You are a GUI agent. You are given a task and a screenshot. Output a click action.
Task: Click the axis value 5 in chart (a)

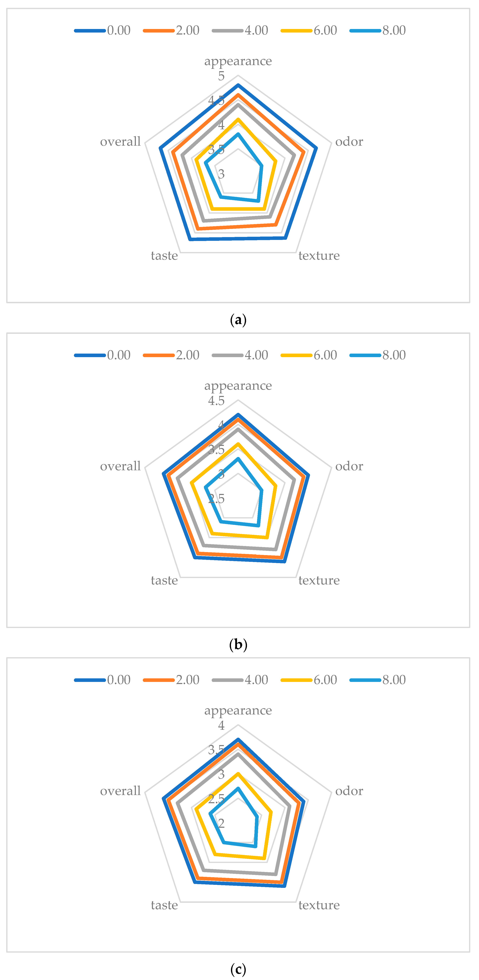pos(221,76)
